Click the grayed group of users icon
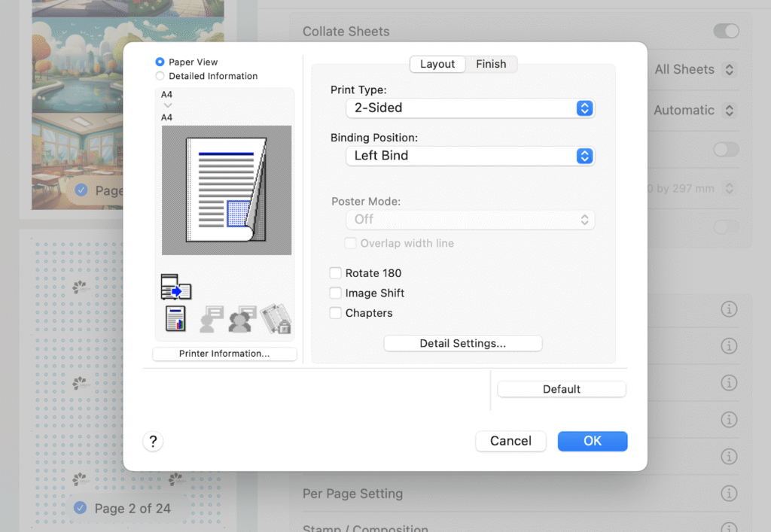Screen dimensions: 771x532 point(242,318)
